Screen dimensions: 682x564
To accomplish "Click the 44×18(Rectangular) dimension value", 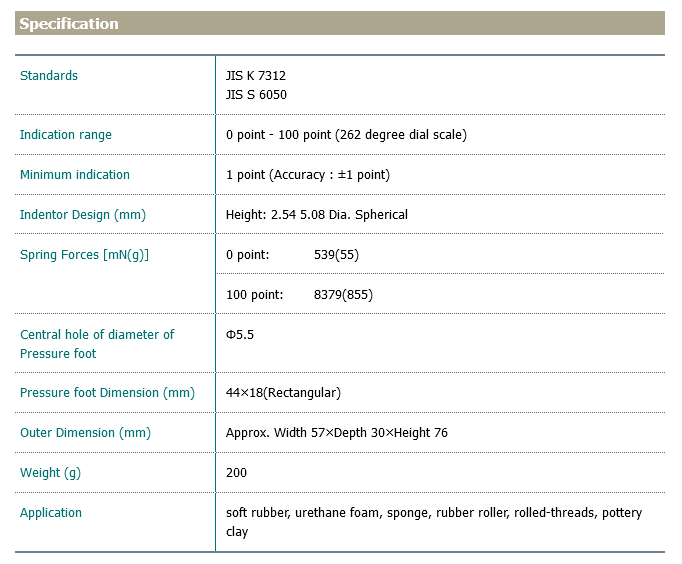I will click(x=284, y=393).
